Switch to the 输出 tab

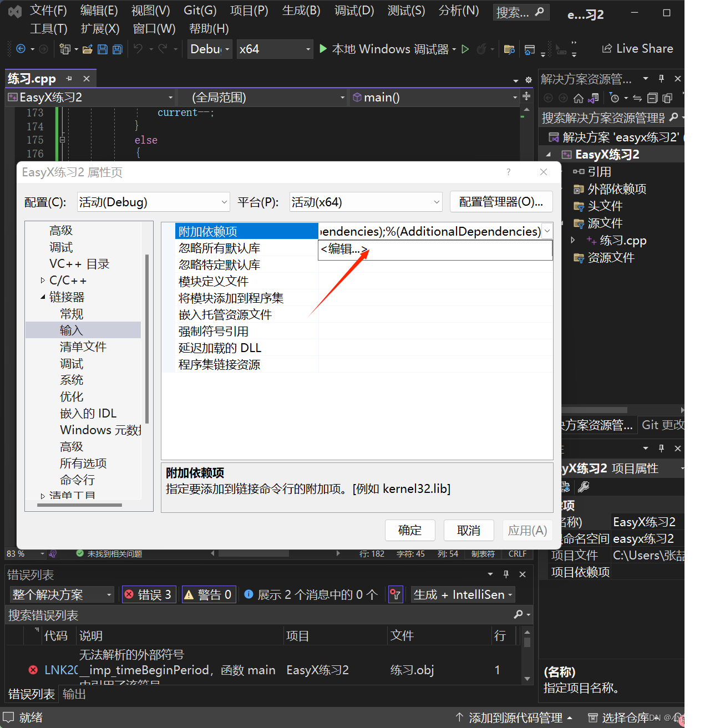tap(74, 694)
